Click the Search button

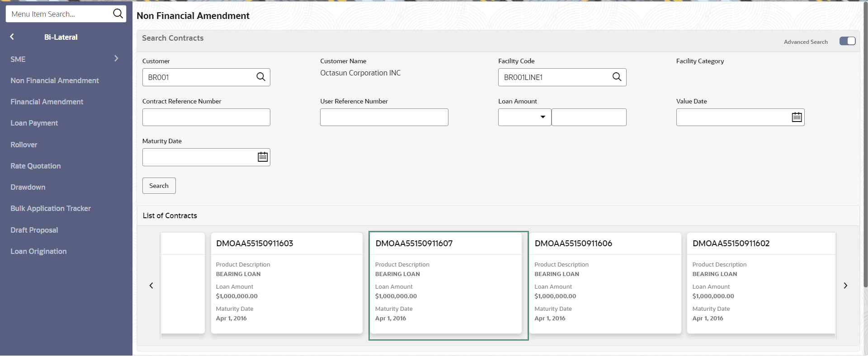pyautogui.click(x=159, y=186)
